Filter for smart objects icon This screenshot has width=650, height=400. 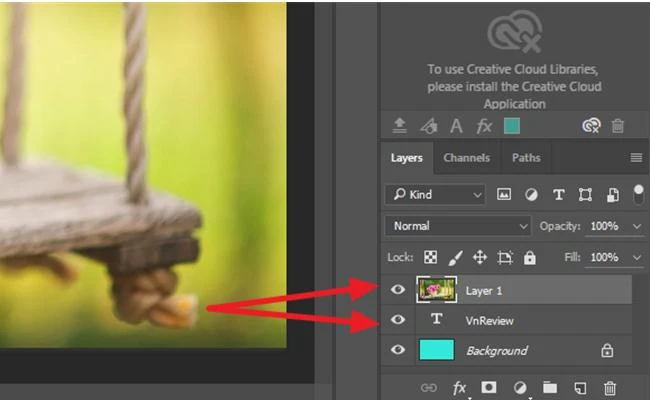click(613, 195)
